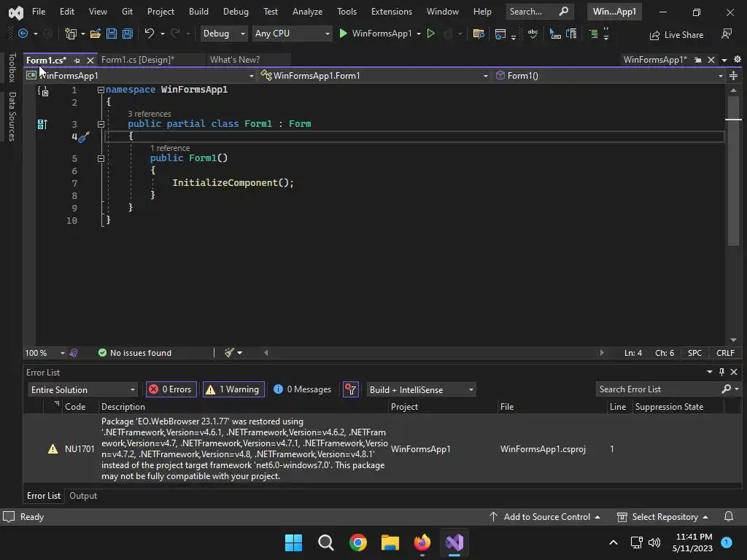Click the Save All double-disk icon
Screen dimensions: 747x560
tap(127, 34)
